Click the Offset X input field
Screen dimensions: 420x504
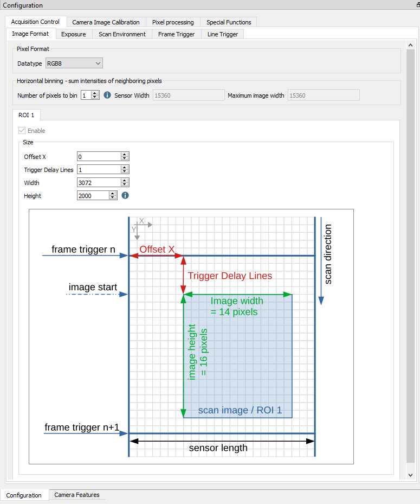(x=99, y=157)
